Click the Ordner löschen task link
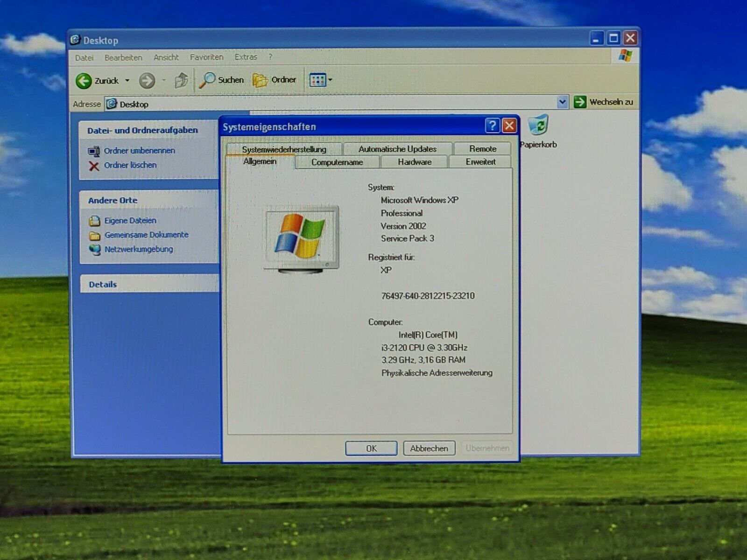 (130, 165)
